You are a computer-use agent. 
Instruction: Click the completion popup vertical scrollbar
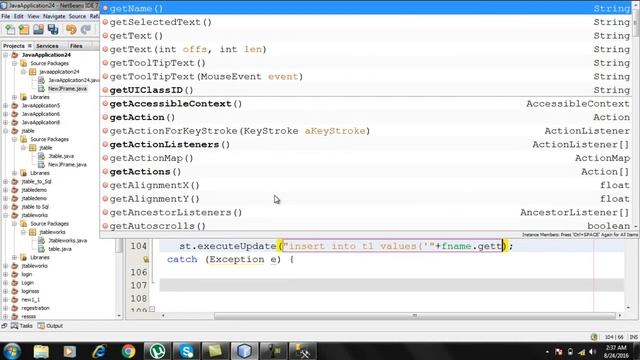(635, 24)
